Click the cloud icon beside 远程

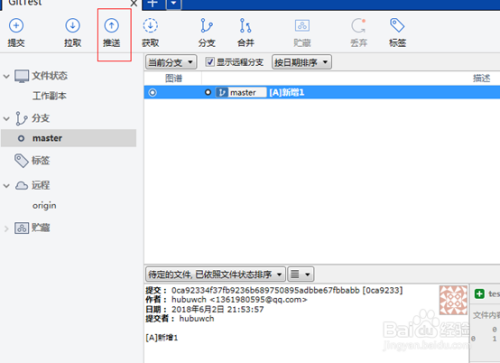(x=22, y=186)
